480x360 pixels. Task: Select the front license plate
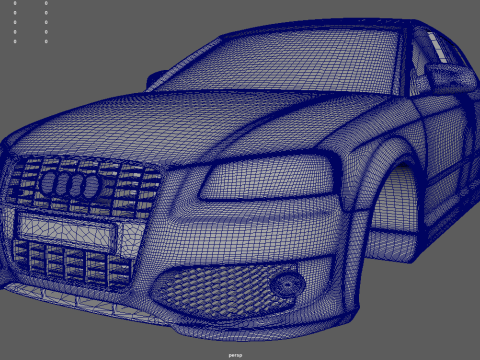(x=67, y=231)
